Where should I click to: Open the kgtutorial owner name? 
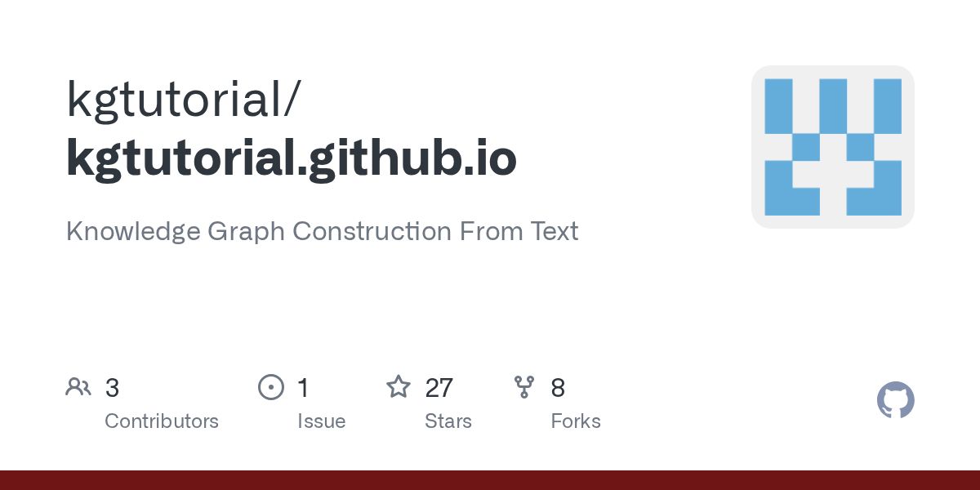[x=174, y=100]
